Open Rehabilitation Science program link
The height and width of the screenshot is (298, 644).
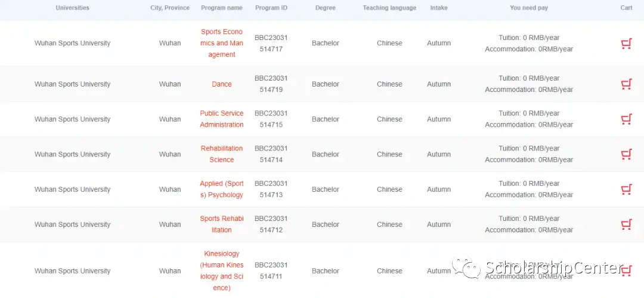click(222, 154)
